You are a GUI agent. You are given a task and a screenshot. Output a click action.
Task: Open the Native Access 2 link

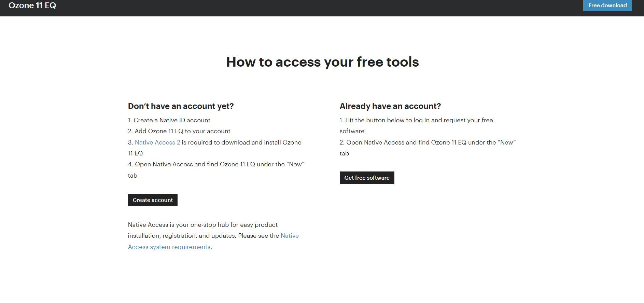(x=157, y=142)
